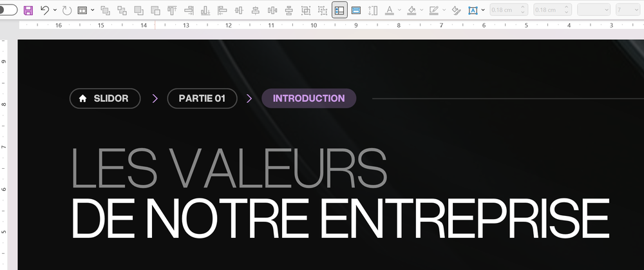Click the Bring Forward icon
Screen dimensions: 644x270
[x=106, y=10]
